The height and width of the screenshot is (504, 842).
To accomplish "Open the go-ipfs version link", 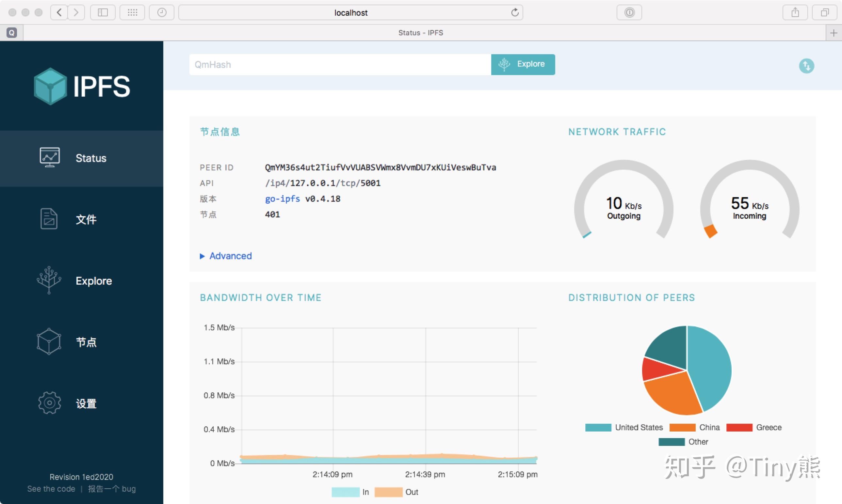I will (x=283, y=199).
